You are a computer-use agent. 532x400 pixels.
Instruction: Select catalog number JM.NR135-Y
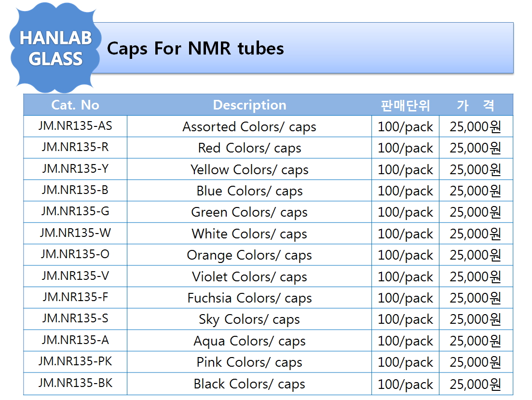[x=75, y=169]
